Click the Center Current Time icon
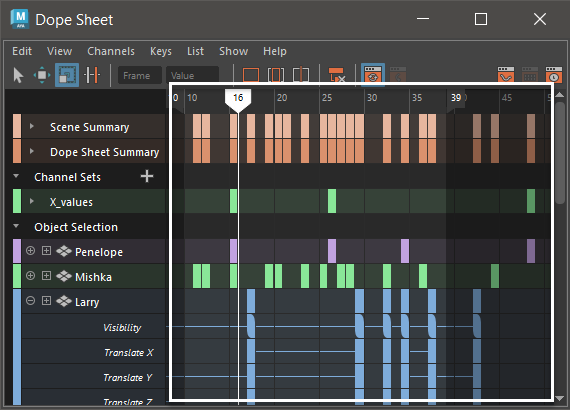The image size is (570, 410). [301, 75]
